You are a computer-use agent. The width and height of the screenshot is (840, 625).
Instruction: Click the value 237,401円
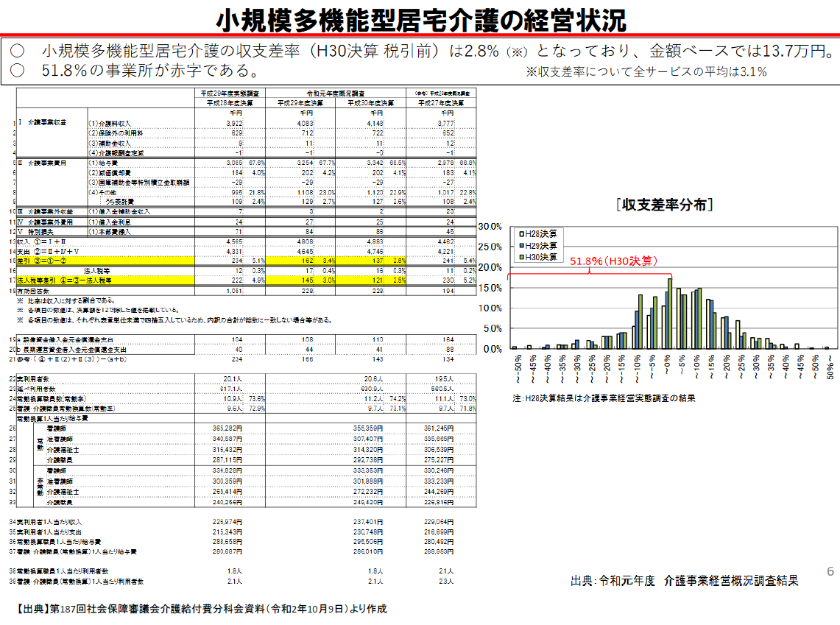368,522
